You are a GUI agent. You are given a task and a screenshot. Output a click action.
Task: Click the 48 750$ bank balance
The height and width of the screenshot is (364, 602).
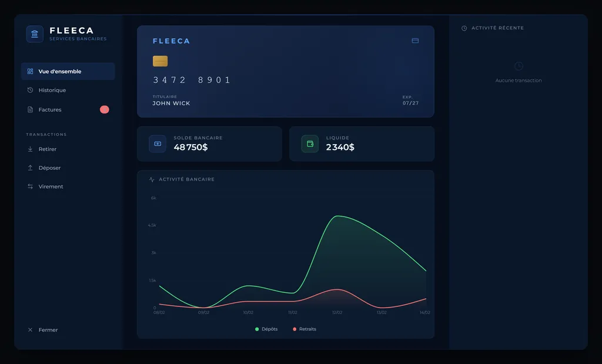click(190, 147)
